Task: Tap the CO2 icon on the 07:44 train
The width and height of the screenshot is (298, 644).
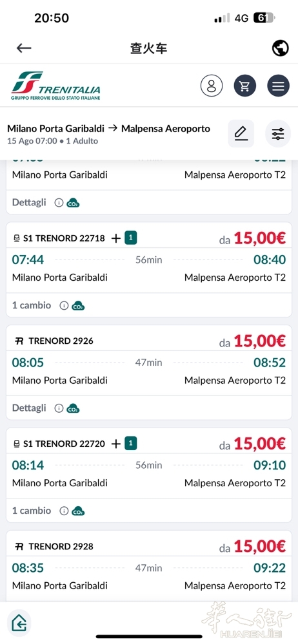Action: pyautogui.click(x=78, y=305)
